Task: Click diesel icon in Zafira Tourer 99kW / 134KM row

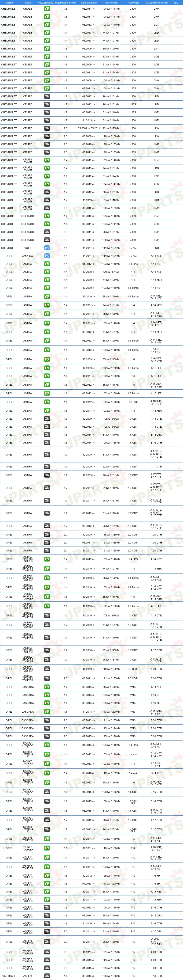Action: click(47, 923)
